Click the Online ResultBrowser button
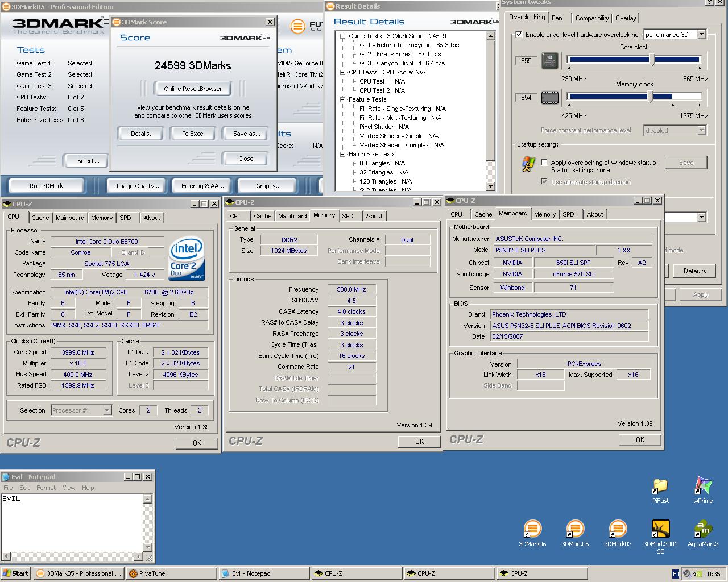The image size is (728, 582). coord(193,89)
